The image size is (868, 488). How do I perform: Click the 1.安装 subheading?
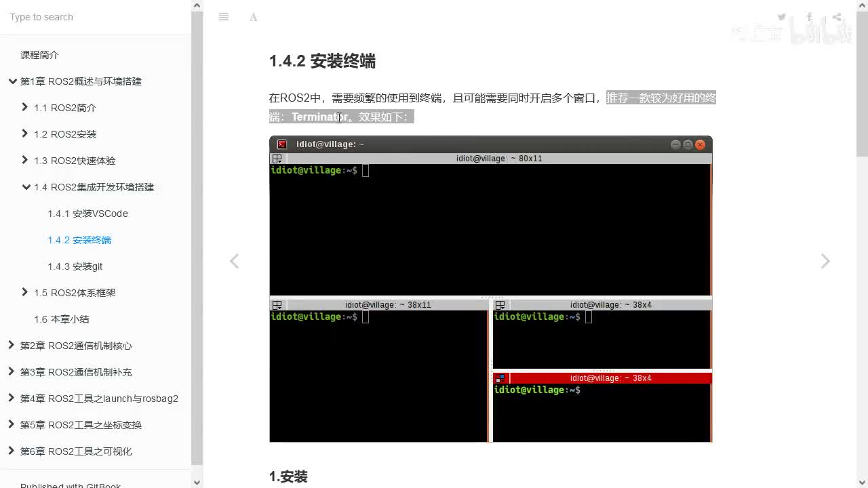tap(288, 477)
